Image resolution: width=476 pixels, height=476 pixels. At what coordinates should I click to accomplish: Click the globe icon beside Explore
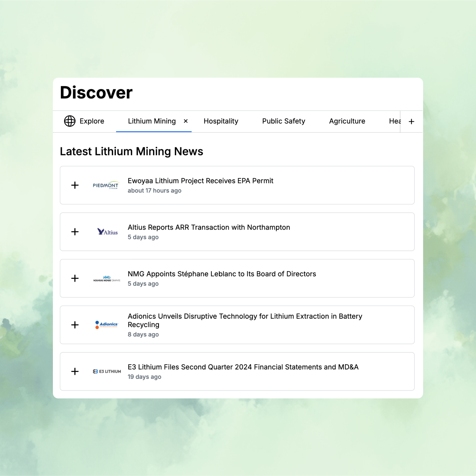click(70, 121)
